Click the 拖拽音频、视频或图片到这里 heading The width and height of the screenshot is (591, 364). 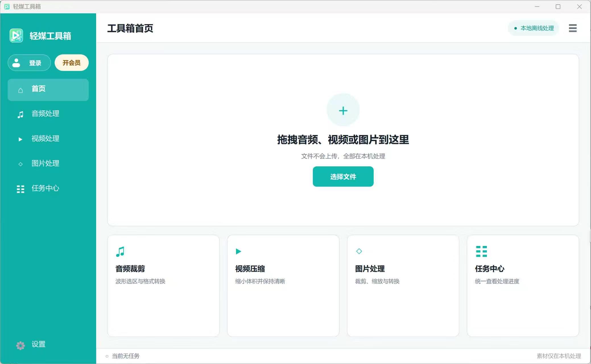[343, 140]
